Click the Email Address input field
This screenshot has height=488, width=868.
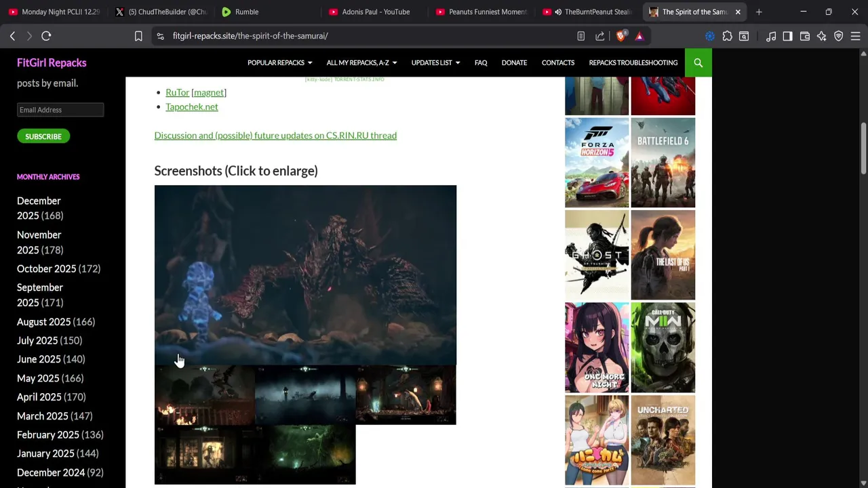click(60, 110)
